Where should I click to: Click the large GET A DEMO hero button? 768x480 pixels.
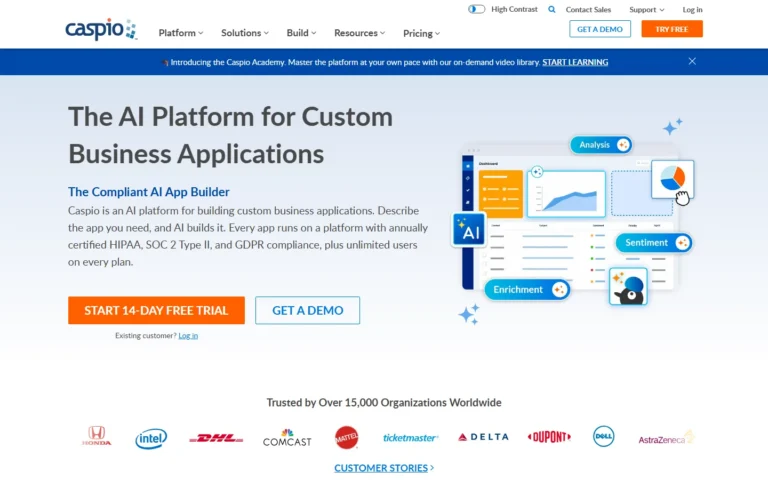click(x=308, y=310)
